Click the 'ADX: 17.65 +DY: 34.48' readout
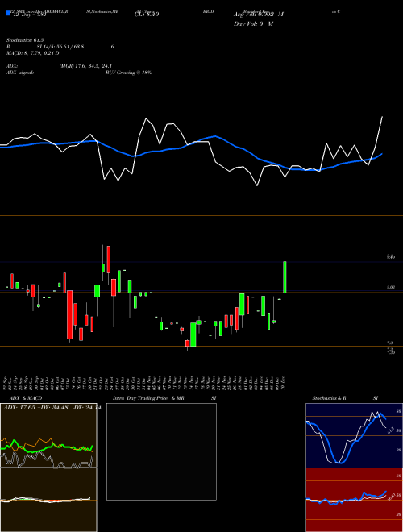 (35, 408)
